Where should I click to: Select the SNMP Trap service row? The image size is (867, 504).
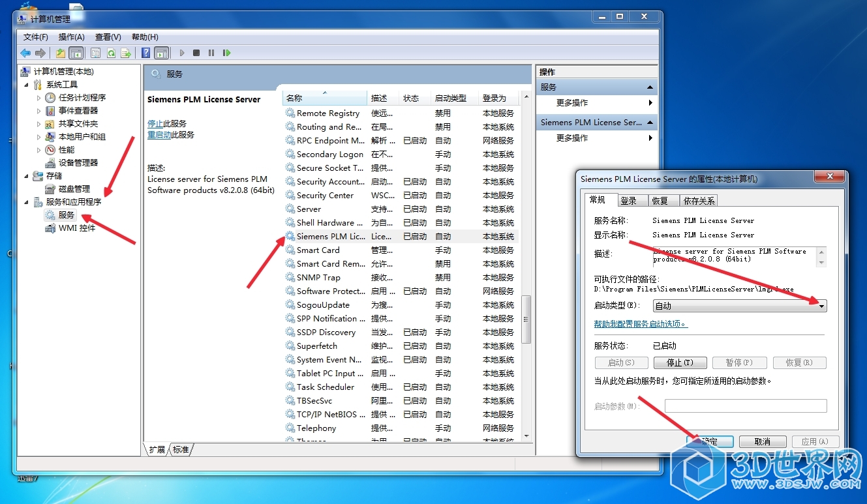click(401, 278)
